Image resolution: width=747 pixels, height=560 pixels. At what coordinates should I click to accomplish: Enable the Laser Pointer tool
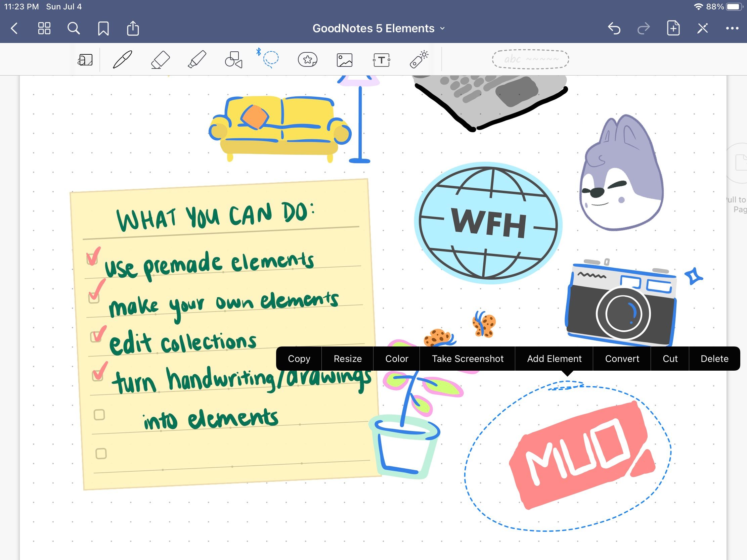click(x=419, y=59)
